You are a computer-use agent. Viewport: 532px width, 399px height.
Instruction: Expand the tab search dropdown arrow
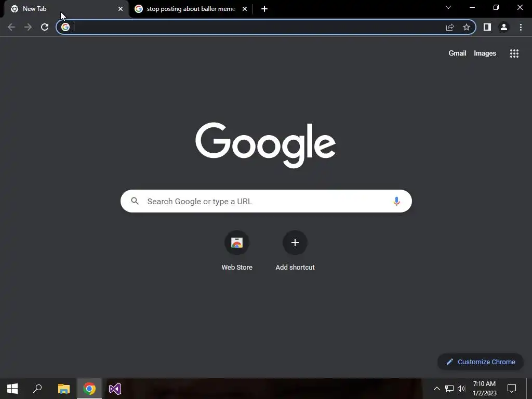pyautogui.click(x=448, y=7)
